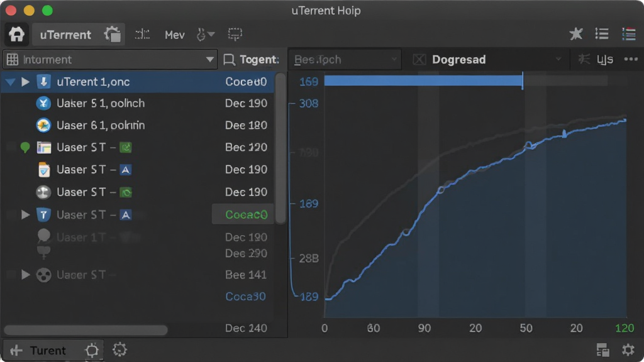This screenshot has height=362, width=644.
Task: Click the checklist document icon row
Action: coord(44,170)
